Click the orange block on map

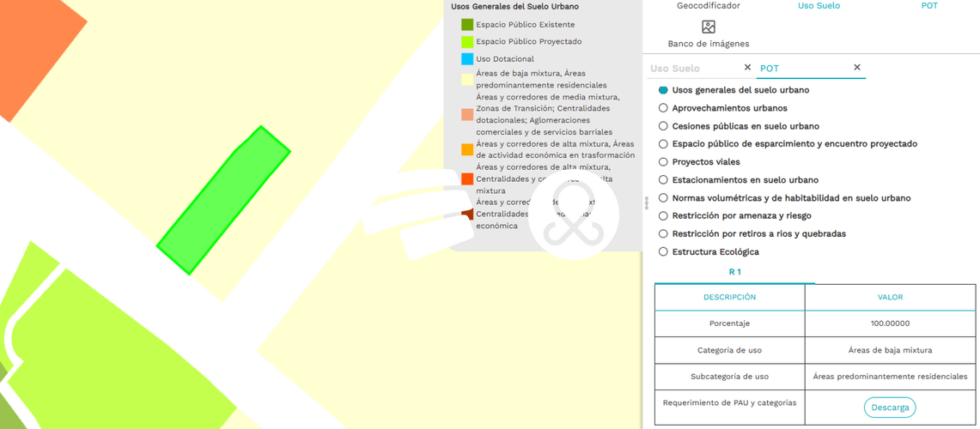(34, 50)
